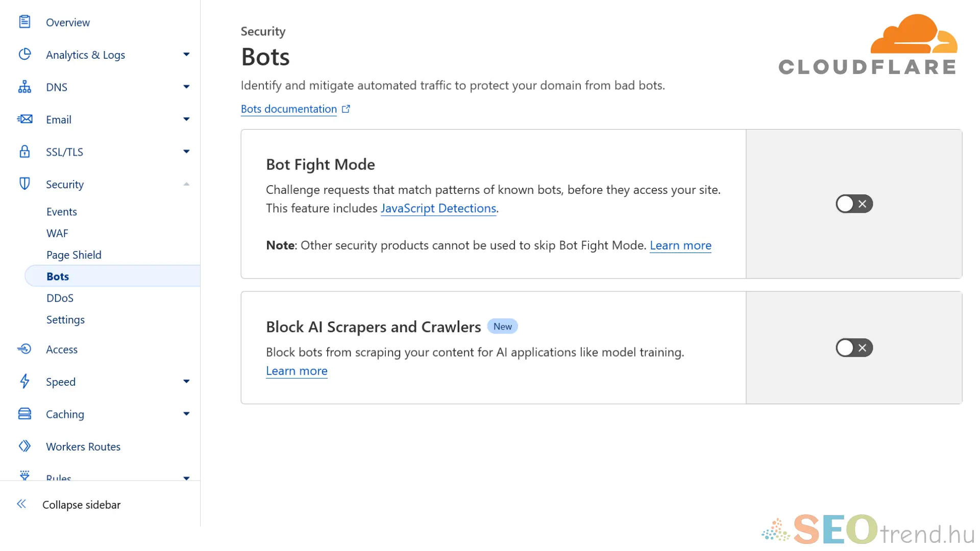980x551 pixels.
Task: Click the SSL/TLS padlock icon
Action: [24, 152]
